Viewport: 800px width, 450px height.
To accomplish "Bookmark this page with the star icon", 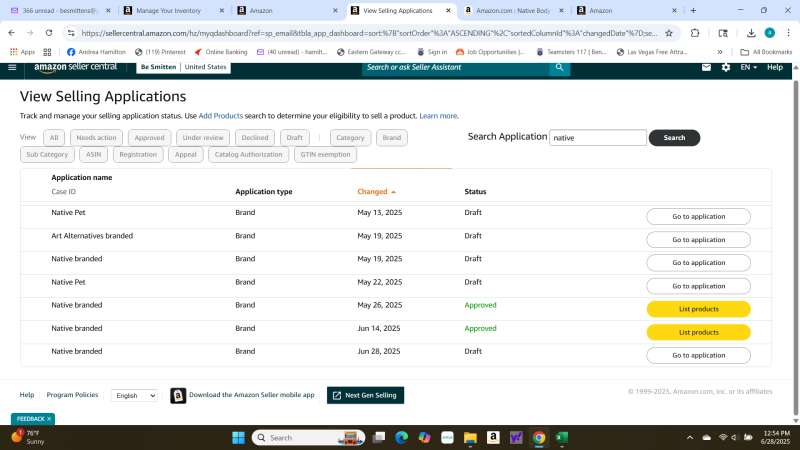I will (x=669, y=32).
